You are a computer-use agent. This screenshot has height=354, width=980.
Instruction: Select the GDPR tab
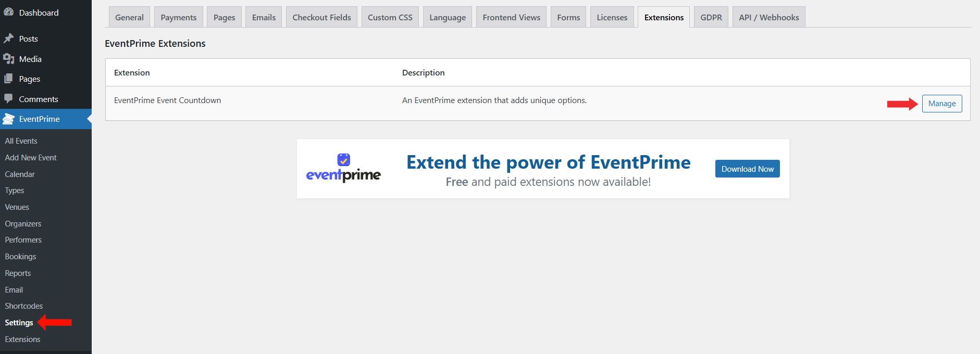(x=711, y=17)
